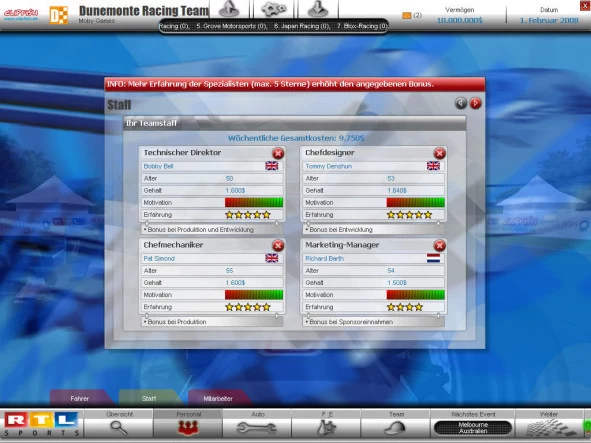Remove Chefmechaniker Pat Simond
This screenshot has width=591, height=443.
point(278,246)
